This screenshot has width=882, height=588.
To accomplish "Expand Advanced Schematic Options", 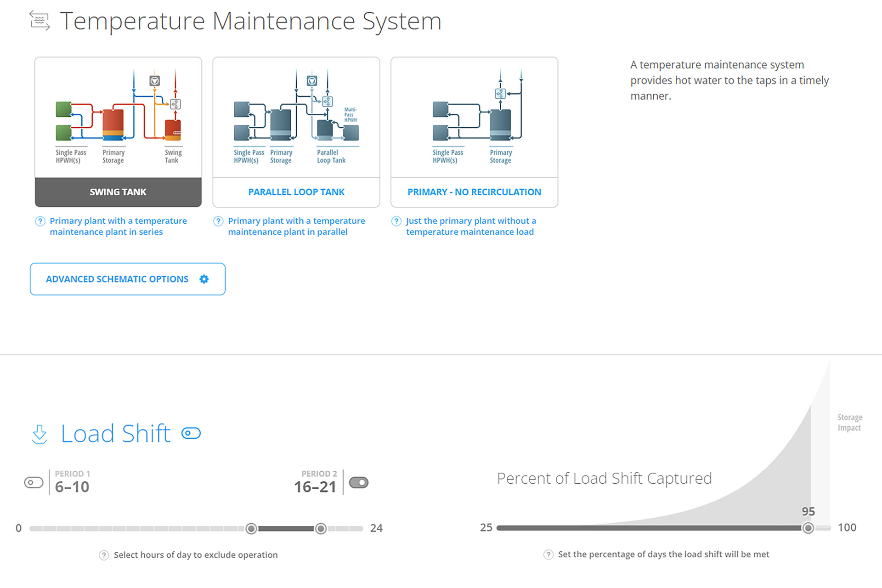I will click(118, 279).
